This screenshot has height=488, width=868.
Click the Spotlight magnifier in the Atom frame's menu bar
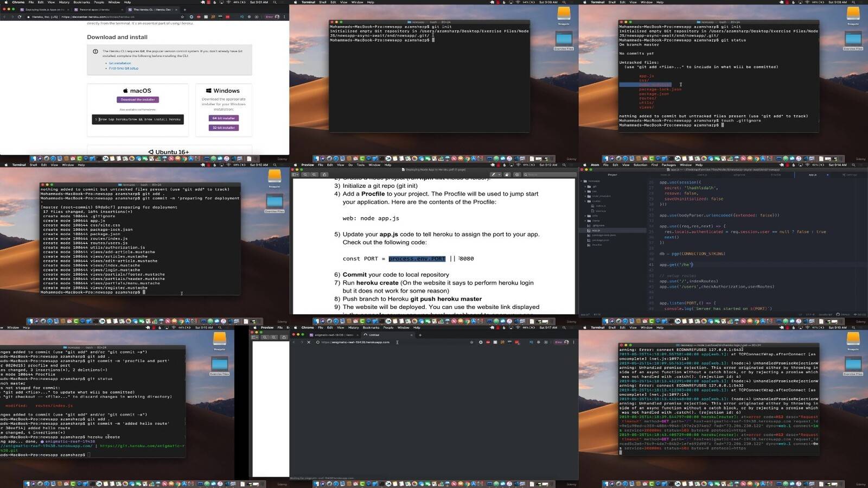click(x=853, y=165)
